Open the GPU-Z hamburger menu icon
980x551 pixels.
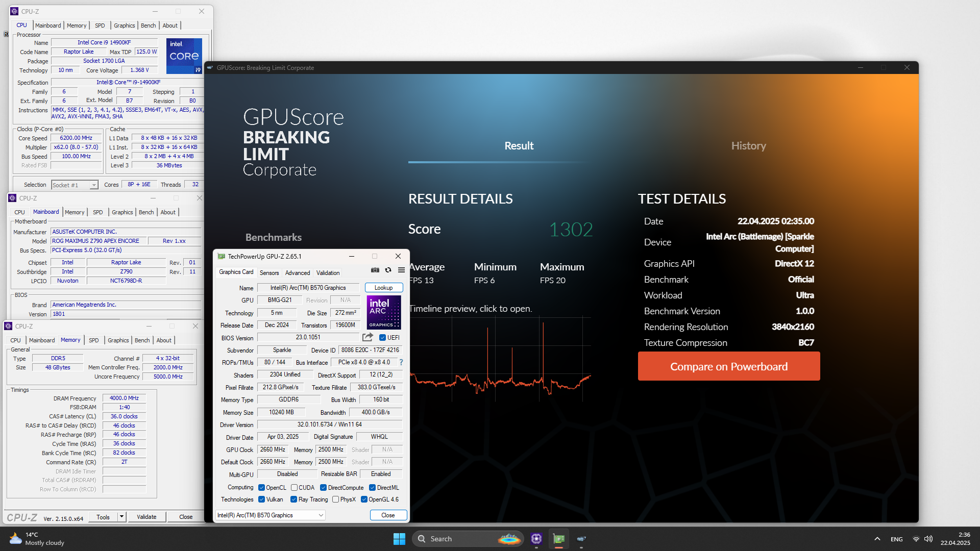coord(401,270)
